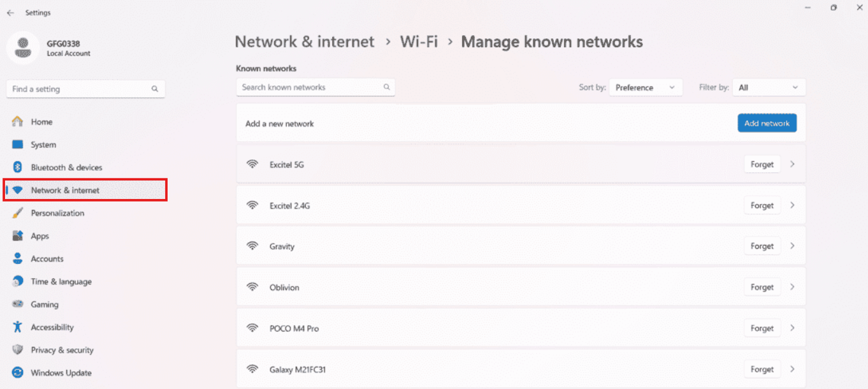
Task: Click the Wi-Fi icon beside Excitel 5G
Action: [x=253, y=165]
